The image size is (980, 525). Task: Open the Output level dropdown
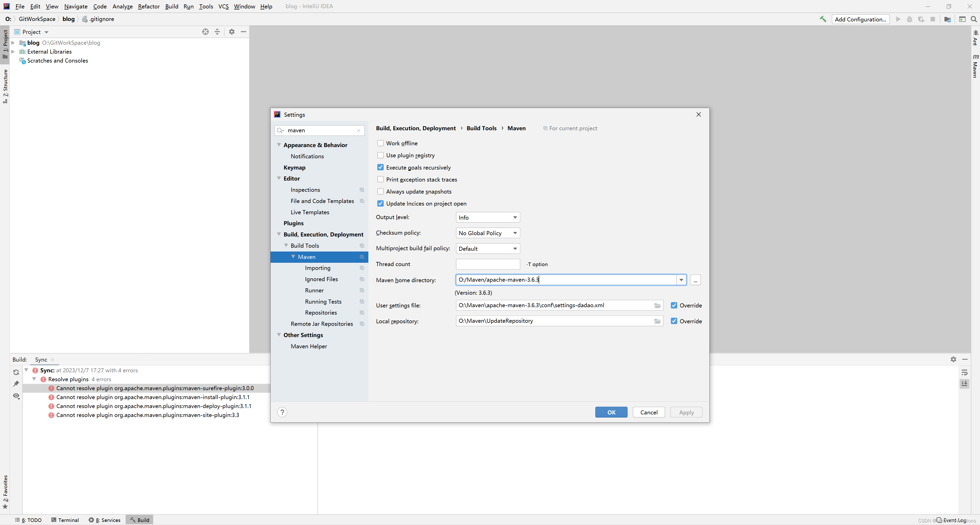[x=488, y=217]
